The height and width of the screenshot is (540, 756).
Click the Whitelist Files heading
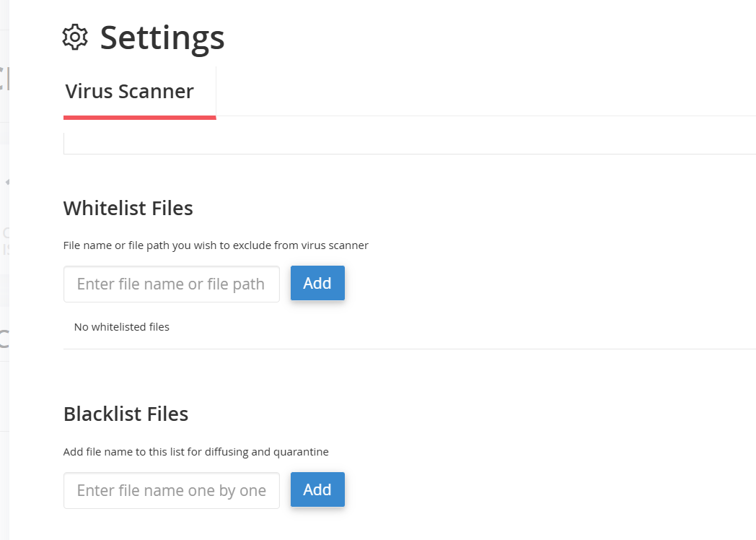pos(128,208)
